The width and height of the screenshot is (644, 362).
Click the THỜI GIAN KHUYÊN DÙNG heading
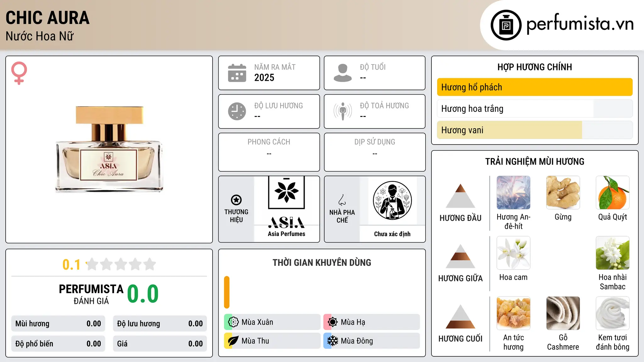[x=322, y=263]
